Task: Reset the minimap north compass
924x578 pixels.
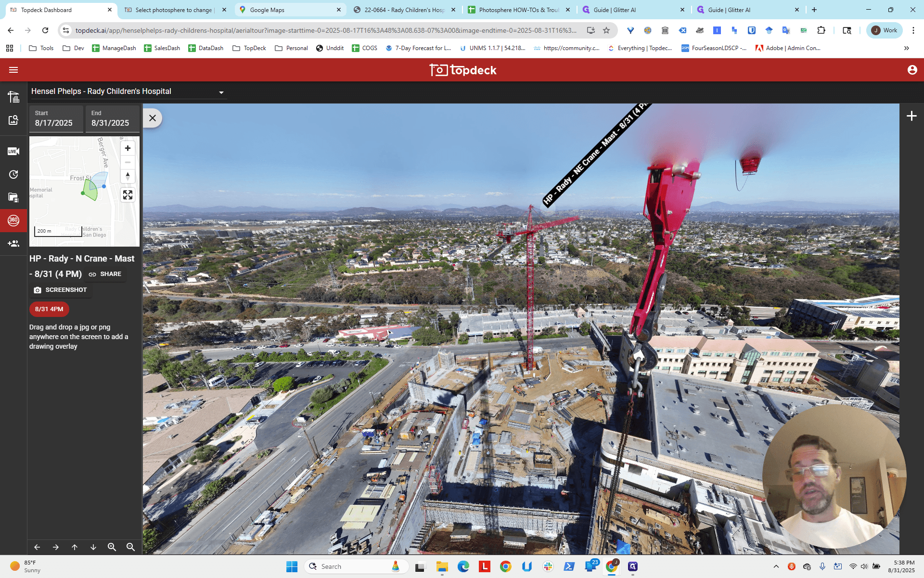Action: tap(128, 176)
